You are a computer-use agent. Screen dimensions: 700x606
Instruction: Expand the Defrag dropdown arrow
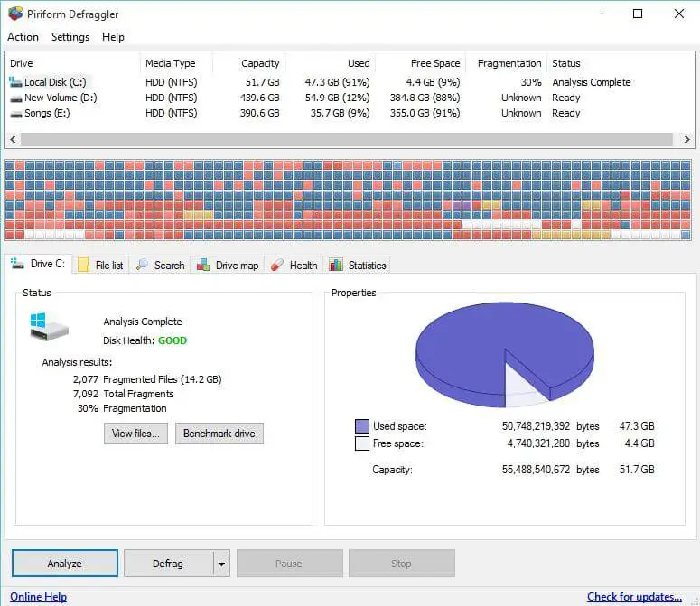click(221, 564)
